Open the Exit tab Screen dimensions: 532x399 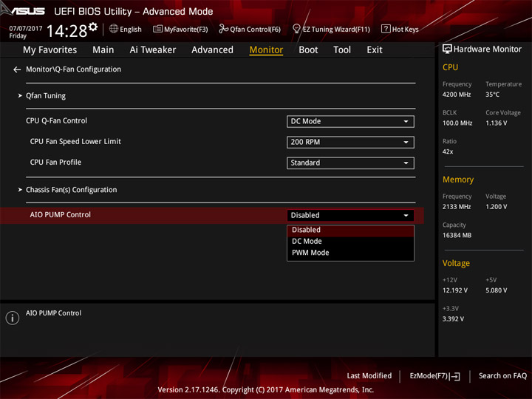[x=374, y=50]
